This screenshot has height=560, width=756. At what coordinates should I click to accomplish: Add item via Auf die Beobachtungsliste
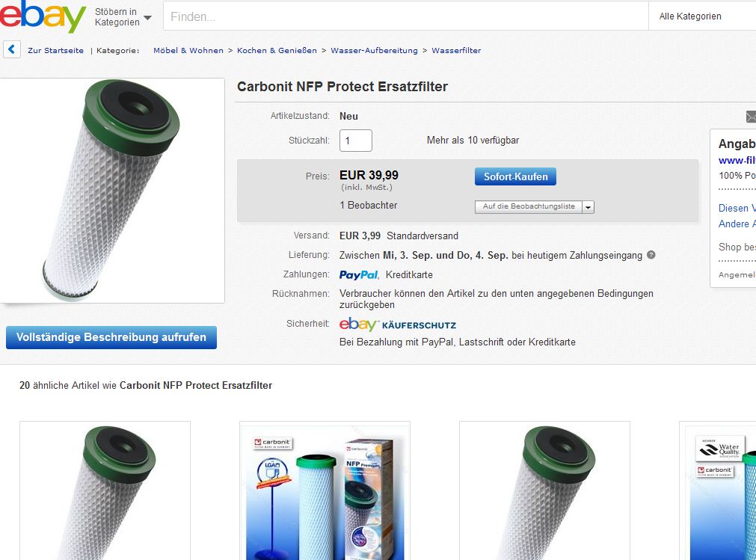point(529,207)
